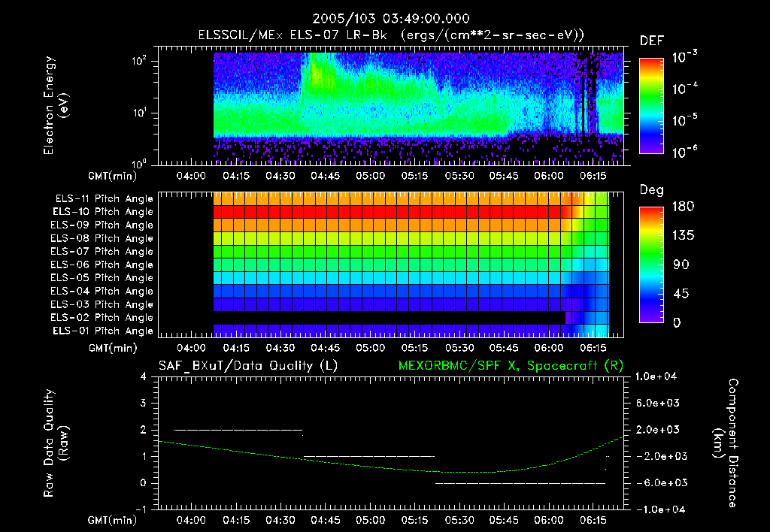
Task: Click the green MEXORBMC/SPF X, Spacecraft label
Action: point(511,366)
